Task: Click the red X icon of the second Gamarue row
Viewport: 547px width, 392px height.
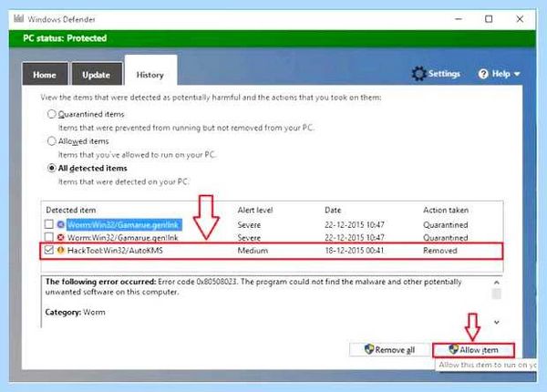Action: 61,238
